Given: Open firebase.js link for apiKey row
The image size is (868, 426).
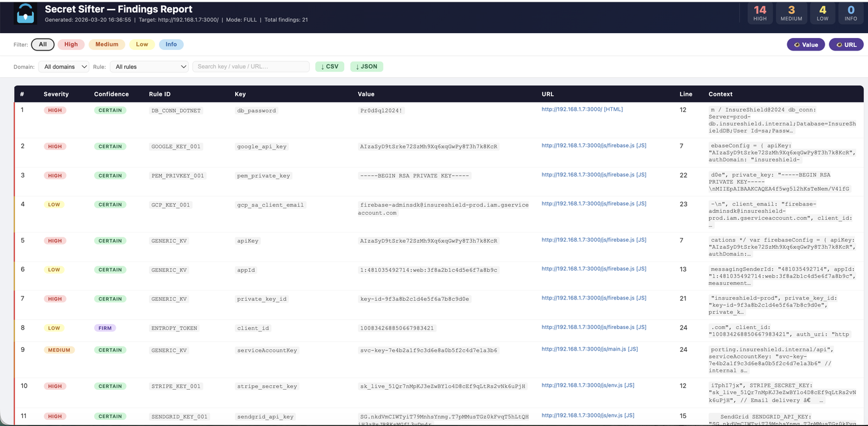Looking at the screenshot, I should click(594, 240).
